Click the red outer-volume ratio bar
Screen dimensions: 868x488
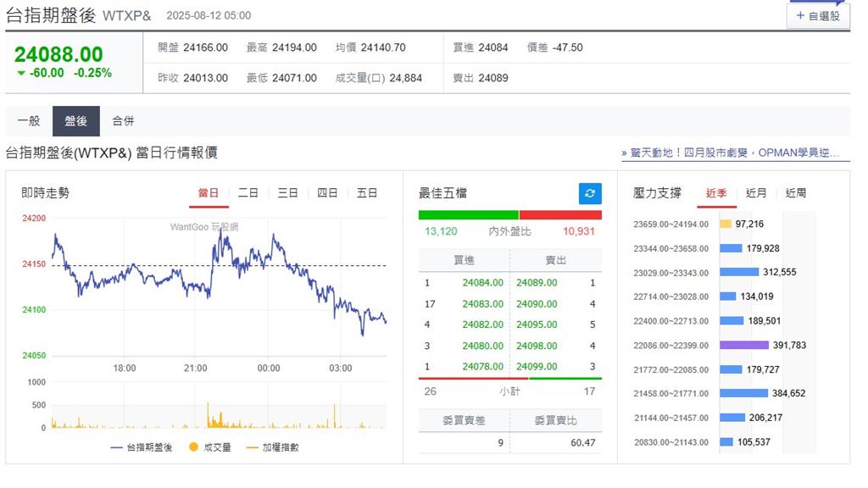click(x=561, y=215)
